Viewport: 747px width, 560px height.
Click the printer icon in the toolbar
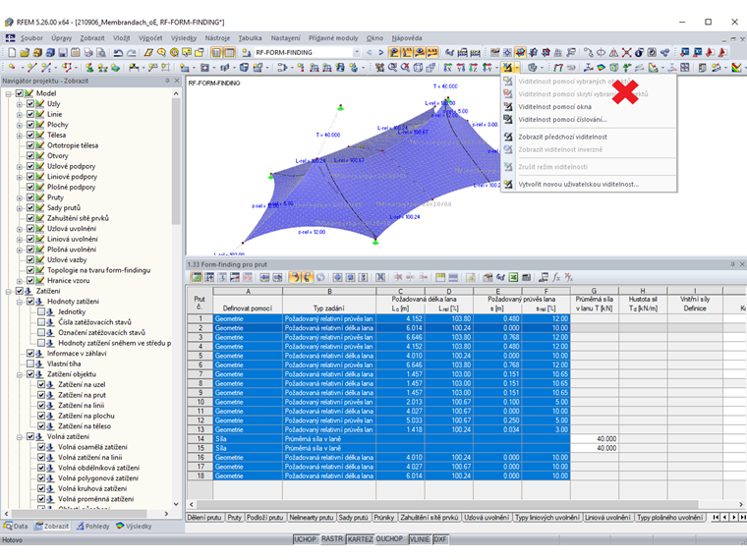[88, 52]
